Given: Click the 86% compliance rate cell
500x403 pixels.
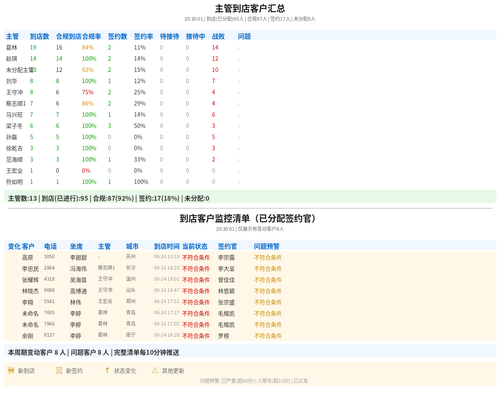Looking at the screenshot, I should (x=88, y=103).
